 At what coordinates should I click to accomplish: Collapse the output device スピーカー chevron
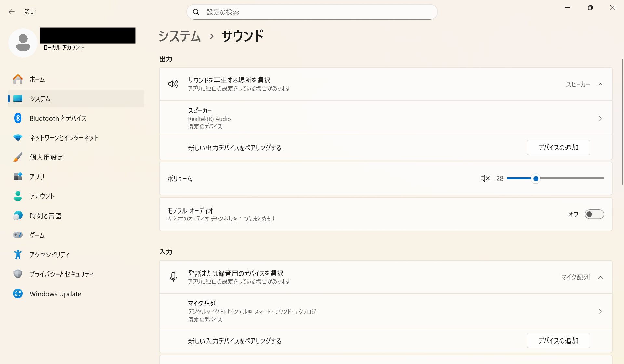(x=600, y=84)
